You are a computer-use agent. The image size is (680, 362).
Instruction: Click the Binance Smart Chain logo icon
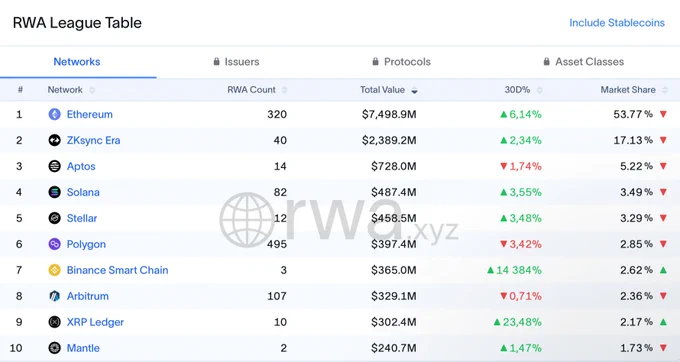(x=54, y=270)
